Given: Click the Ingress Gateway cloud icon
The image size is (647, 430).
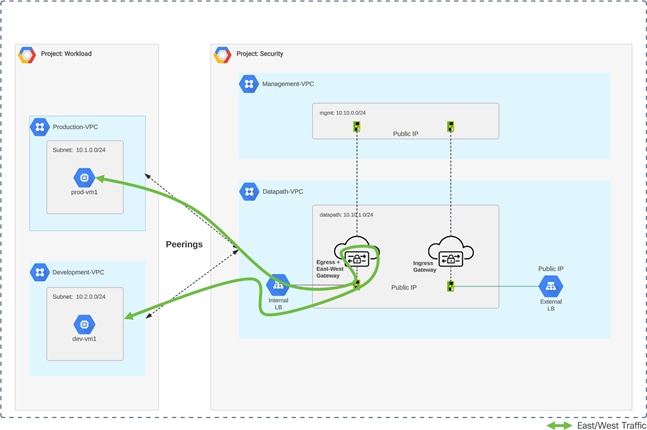Looking at the screenshot, I should [451, 252].
